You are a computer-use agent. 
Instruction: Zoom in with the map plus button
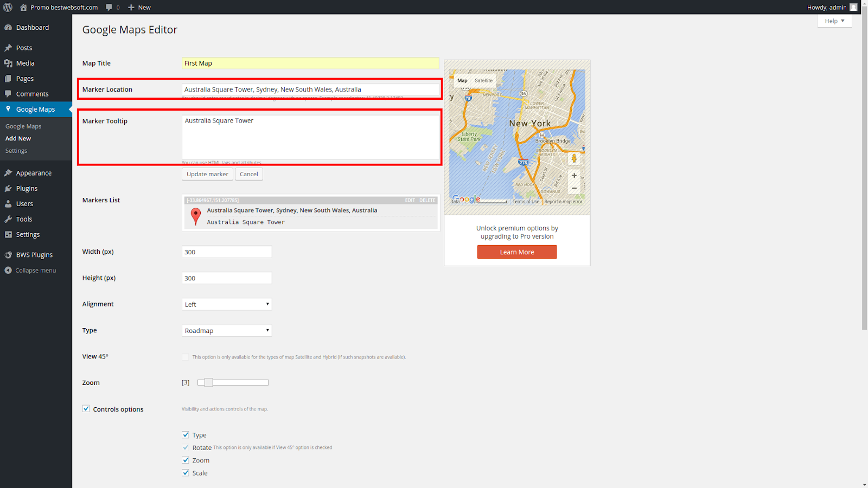[x=574, y=176]
